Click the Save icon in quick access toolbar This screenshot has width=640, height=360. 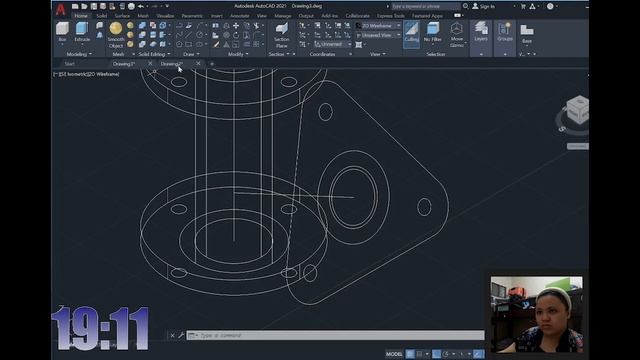pyautogui.click(x=94, y=6)
